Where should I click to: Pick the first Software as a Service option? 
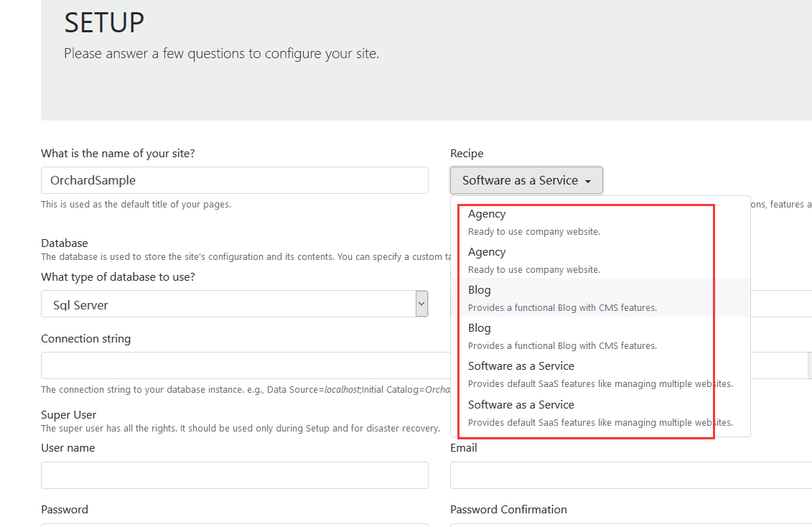[x=601, y=374]
